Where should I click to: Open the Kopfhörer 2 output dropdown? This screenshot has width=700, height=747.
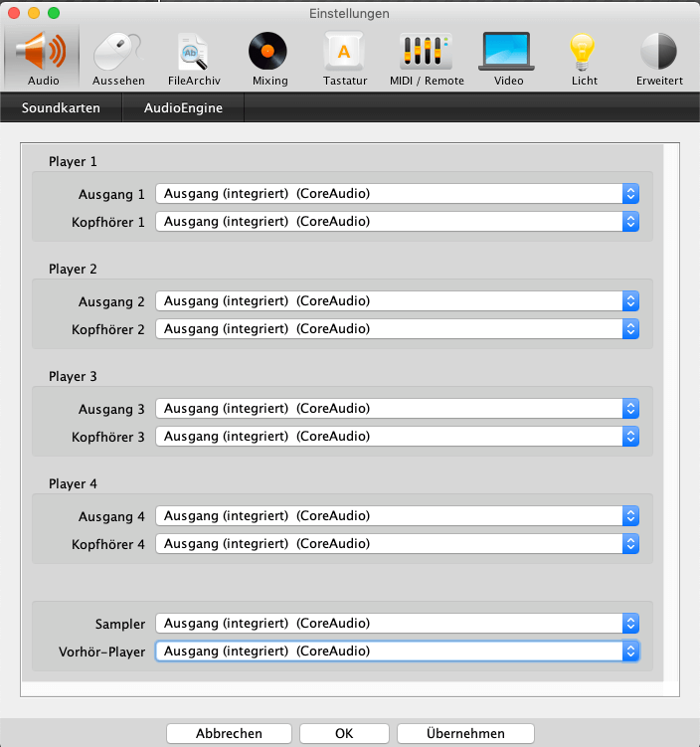397,328
